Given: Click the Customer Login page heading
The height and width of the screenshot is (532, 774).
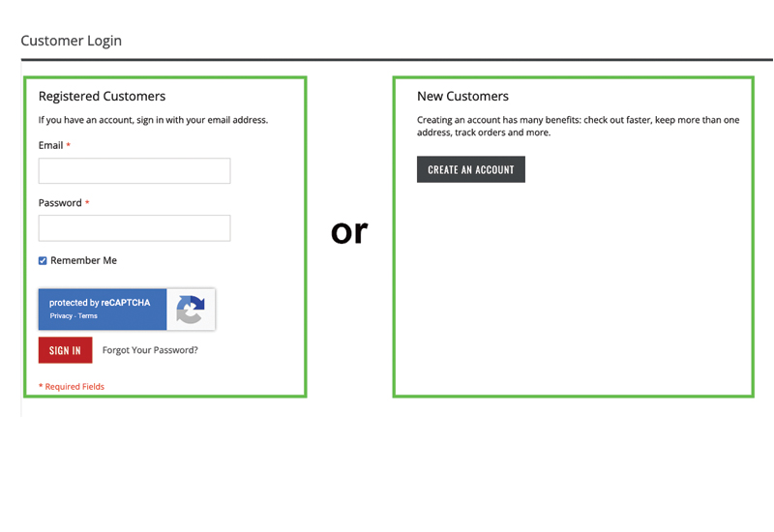Looking at the screenshot, I should [x=72, y=41].
